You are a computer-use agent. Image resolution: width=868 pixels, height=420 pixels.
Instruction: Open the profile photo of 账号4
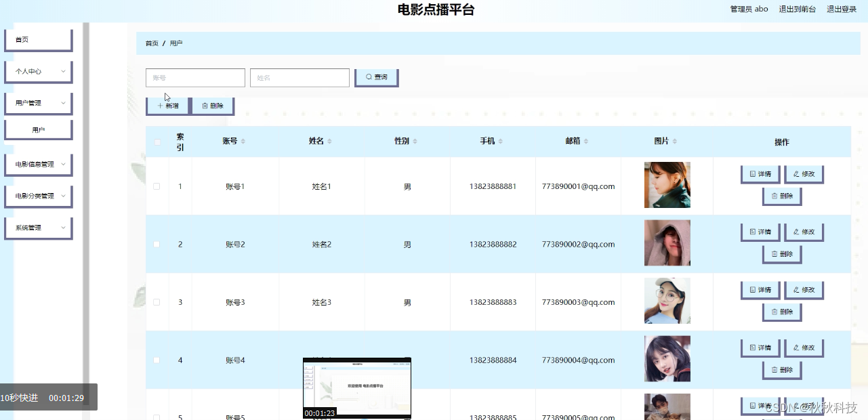tap(667, 359)
